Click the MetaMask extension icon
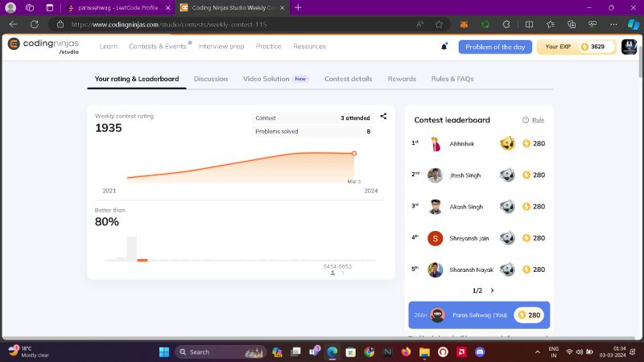644x362 pixels. (x=464, y=25)
